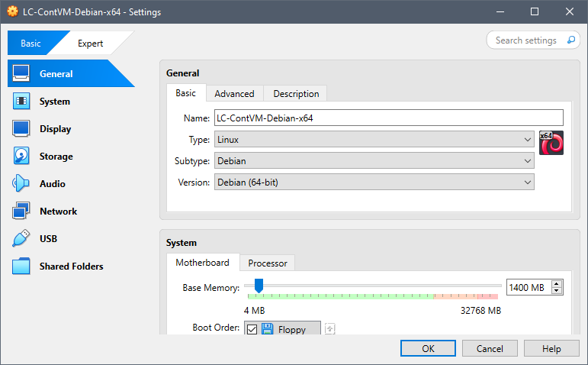This screenshot has width=588, height=365.
Task: Click the Storage disk icon in sidebar
Action: tap(21, 156)
